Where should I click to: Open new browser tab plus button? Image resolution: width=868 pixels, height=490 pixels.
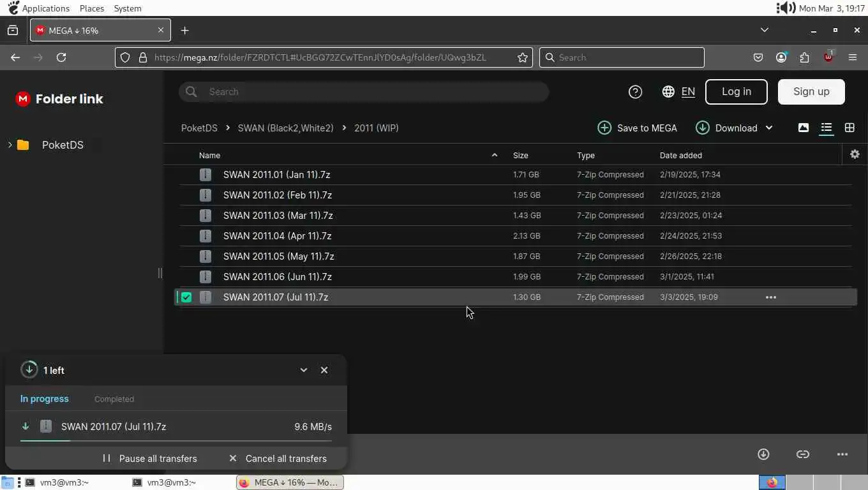click(184, 31)
